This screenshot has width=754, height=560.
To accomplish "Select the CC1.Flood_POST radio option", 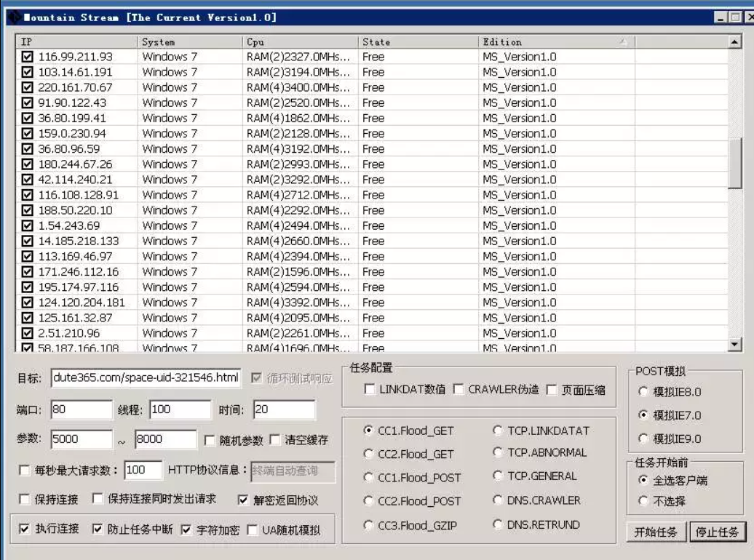I will point(368,477).
